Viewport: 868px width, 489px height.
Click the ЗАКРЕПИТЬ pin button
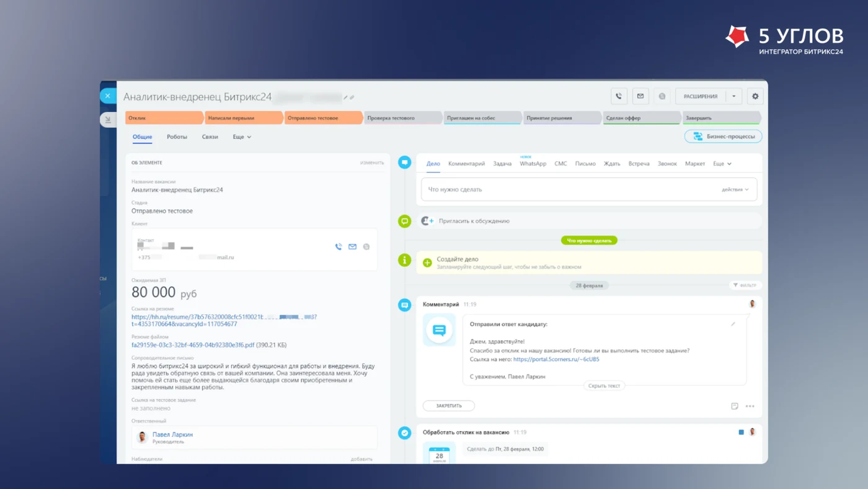tap(449, 406)
